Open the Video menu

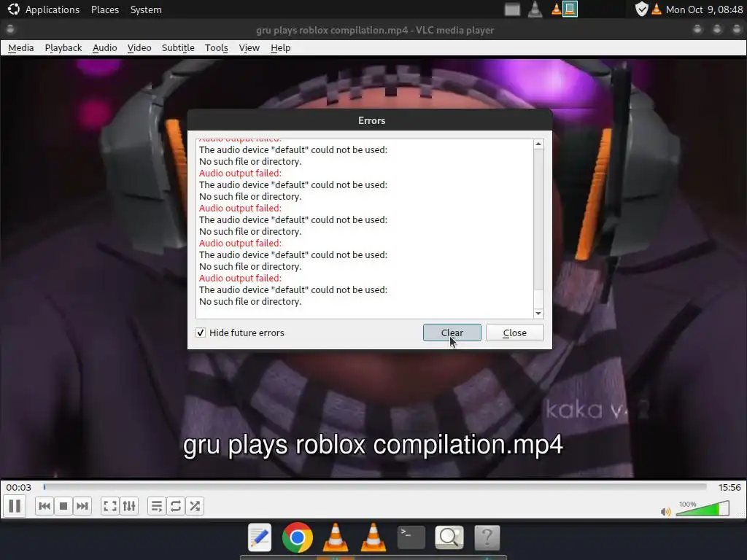(x=139, y=47)
